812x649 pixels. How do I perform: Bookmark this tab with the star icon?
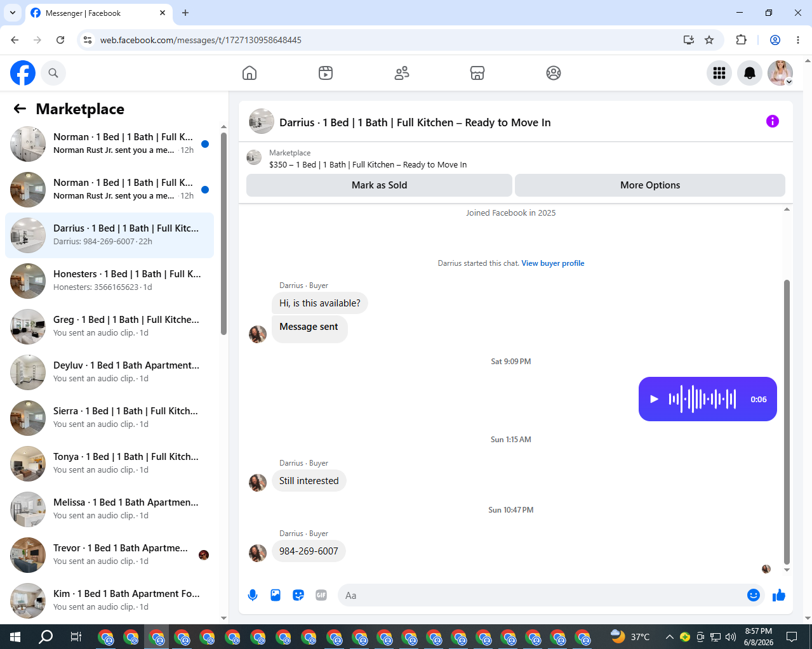tap(709, 40)
